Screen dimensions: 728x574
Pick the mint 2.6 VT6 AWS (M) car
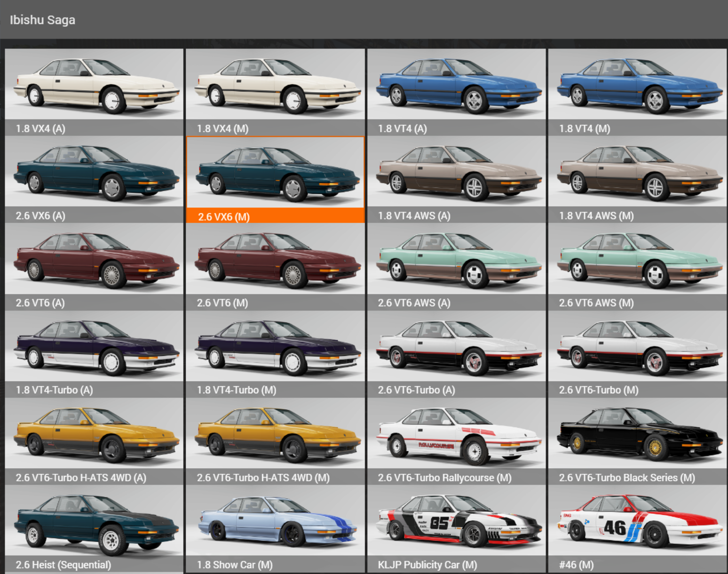click(637, 267)
